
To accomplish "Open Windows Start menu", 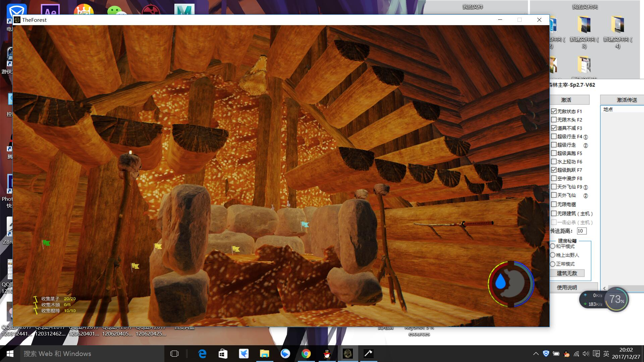I will (x=10, y=354).
